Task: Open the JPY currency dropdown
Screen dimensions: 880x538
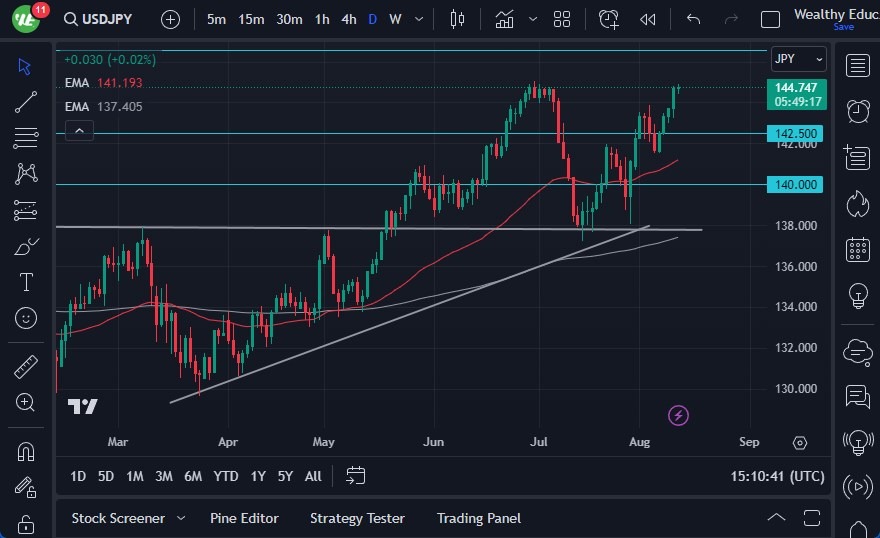Action: [798, 59]
